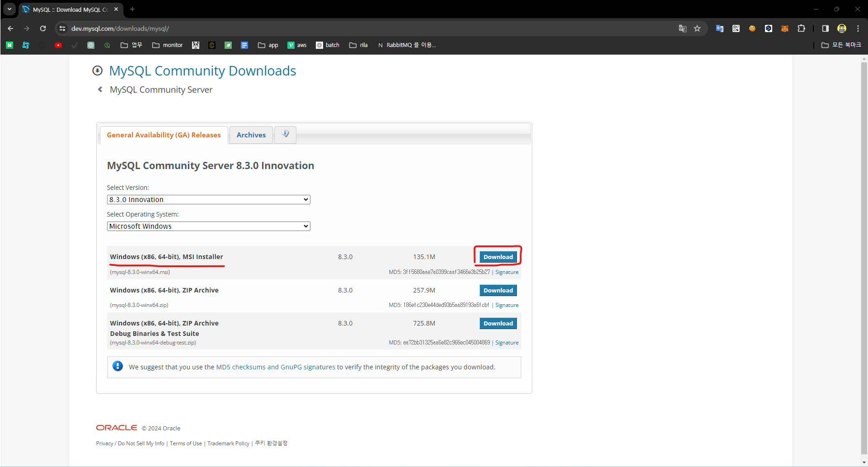Open the green circular bookmark after ChatGPT
The height and width of the screenshot is (467, 868).
coord(107,45)
